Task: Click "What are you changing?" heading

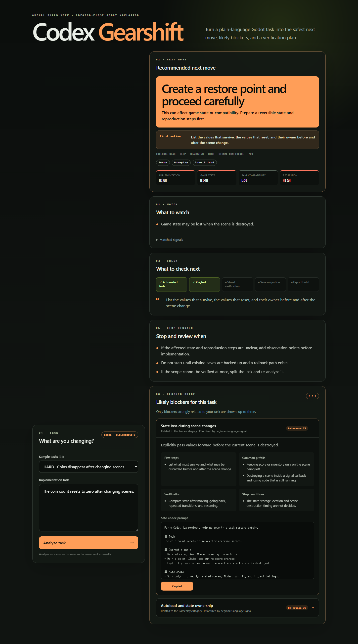Action: coord(66,441)
